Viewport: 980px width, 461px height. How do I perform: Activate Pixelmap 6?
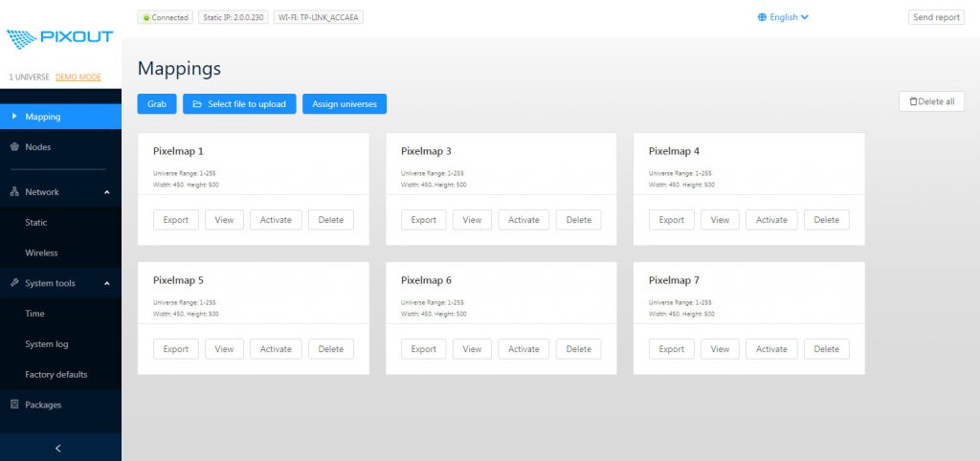[x=523, y=349]
